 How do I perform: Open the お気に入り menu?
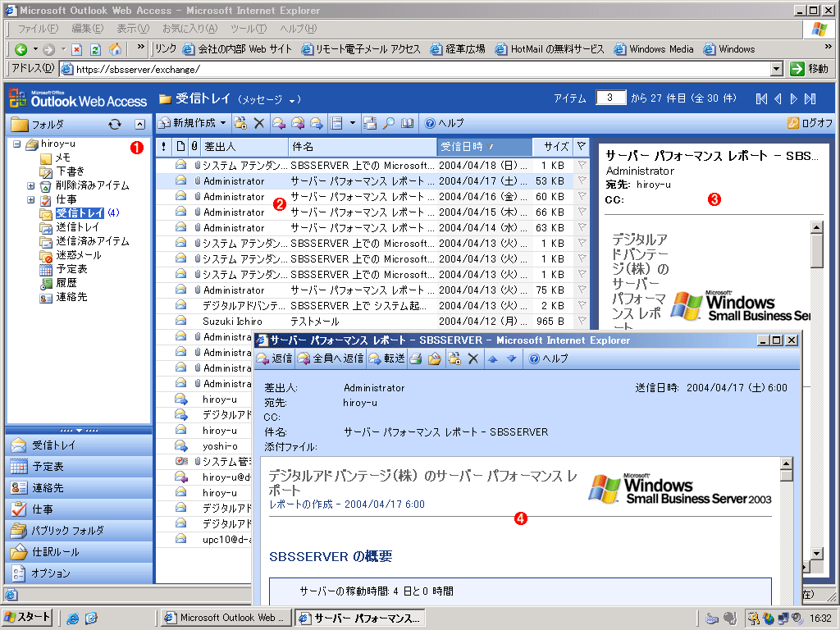189,29
